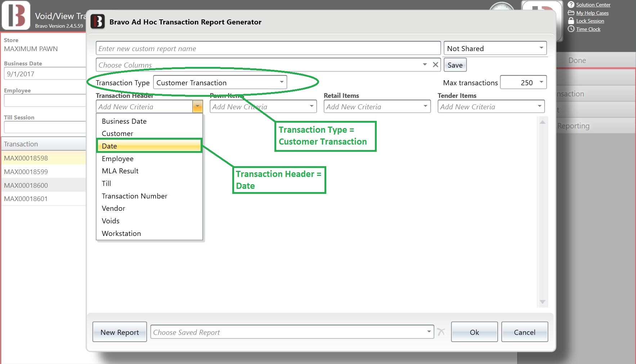The height and width of the screenshot is (364, 636).
Task: Select Transaction Number from criteria list
Action: coord(149,196)
